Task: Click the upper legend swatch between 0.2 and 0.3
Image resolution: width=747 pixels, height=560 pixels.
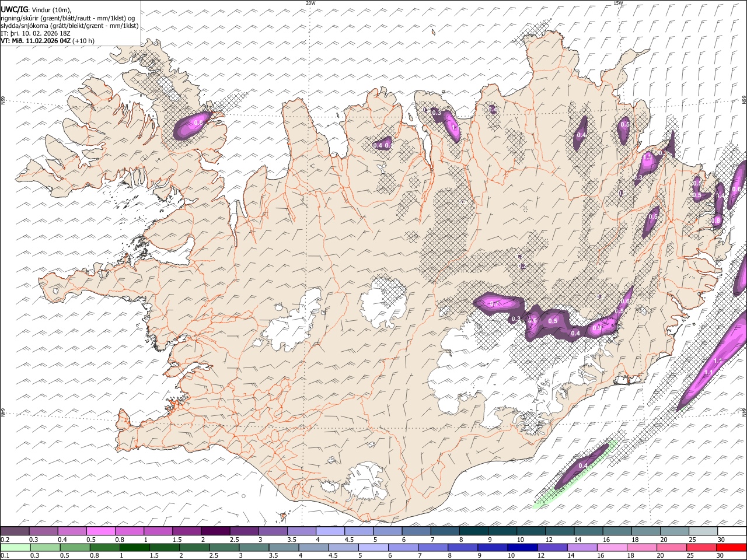Action: click(15, 531)
